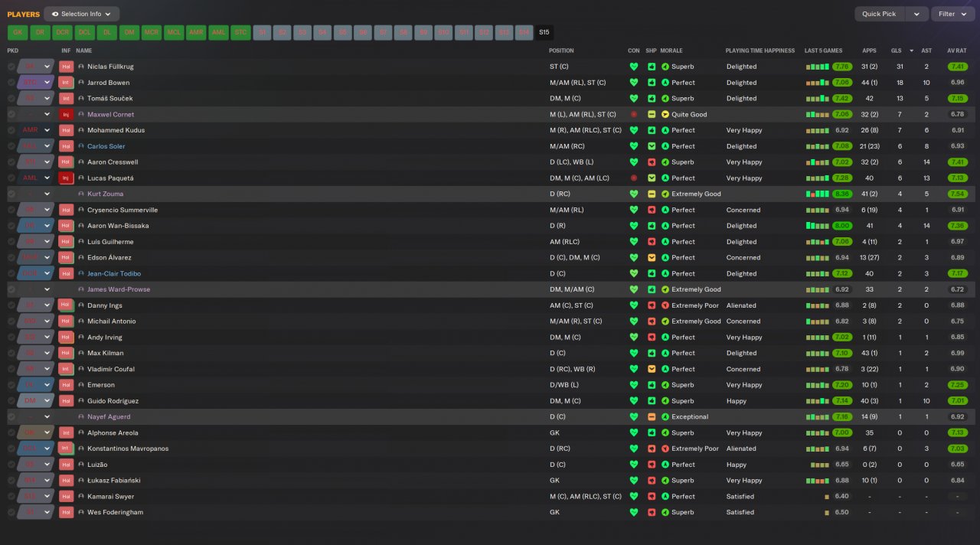The width and height of the screenshot is (980, 545).
Task: Click Mohammed Kudus' condition heart icon
Action: (633, 130)
